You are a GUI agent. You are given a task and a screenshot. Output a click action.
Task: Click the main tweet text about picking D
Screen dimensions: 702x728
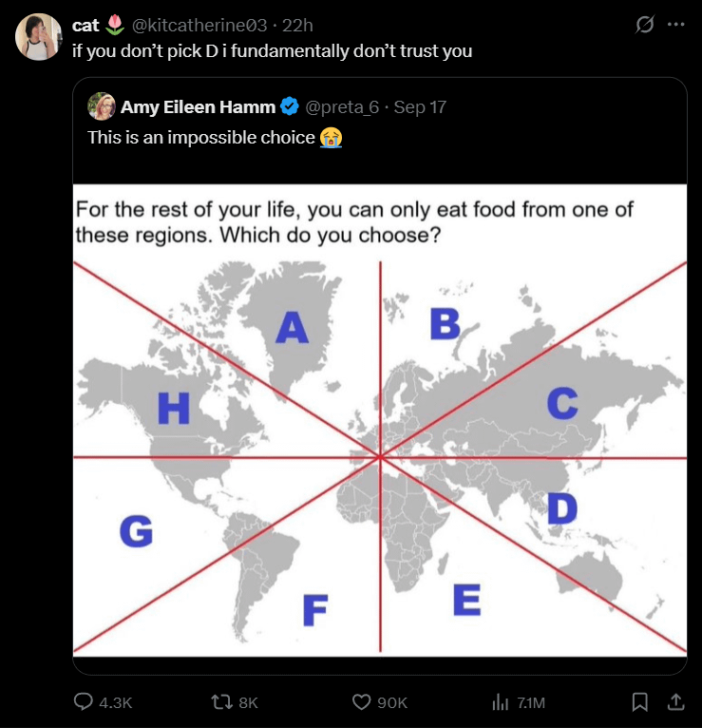click(x=272, y=50)
